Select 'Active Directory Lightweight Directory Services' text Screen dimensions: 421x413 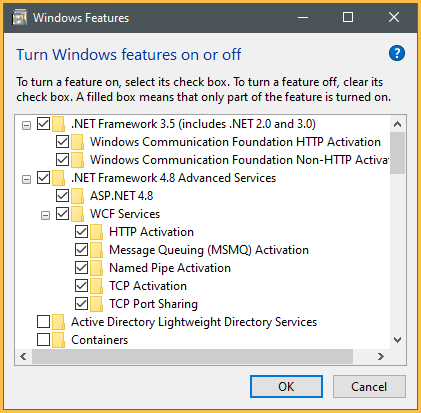click(194, 322)
